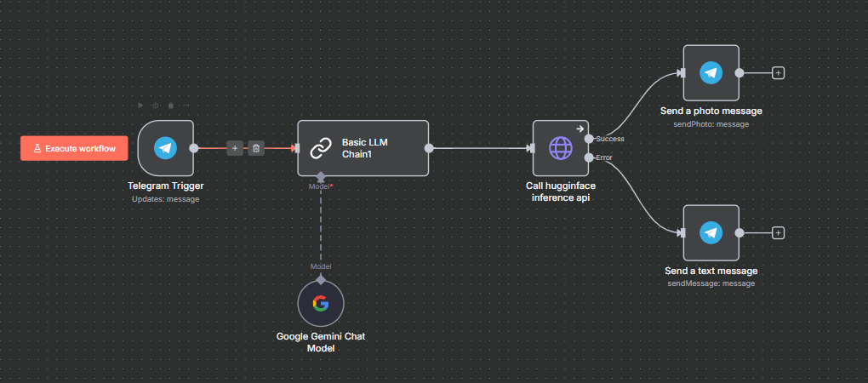This screenshot has width=868, height=383.
Task: Open the three-dot menu above Telegram Trigger
Action: 186,106
